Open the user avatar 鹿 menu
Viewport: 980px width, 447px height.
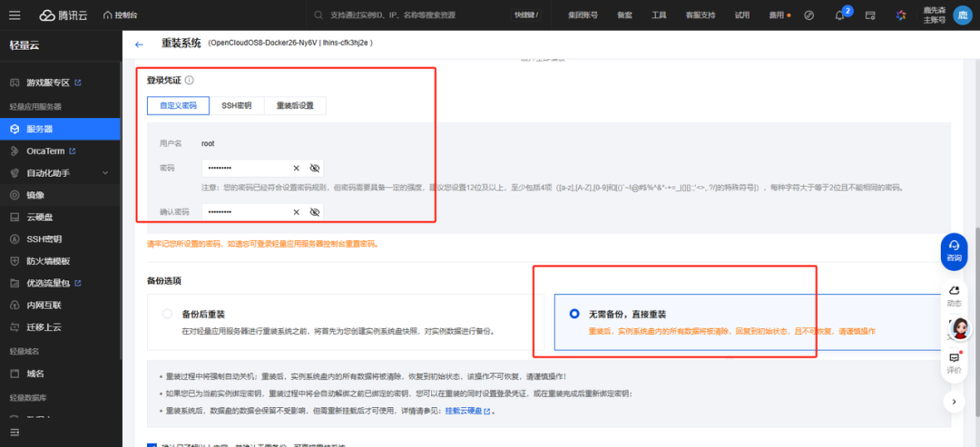tap(962, 15)
